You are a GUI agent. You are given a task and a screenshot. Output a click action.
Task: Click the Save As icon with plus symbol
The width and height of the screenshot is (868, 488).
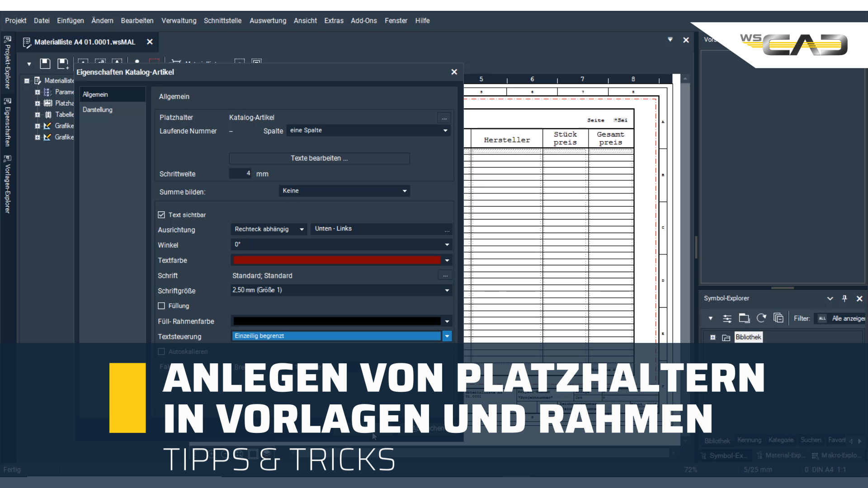(x=62, y=64)
